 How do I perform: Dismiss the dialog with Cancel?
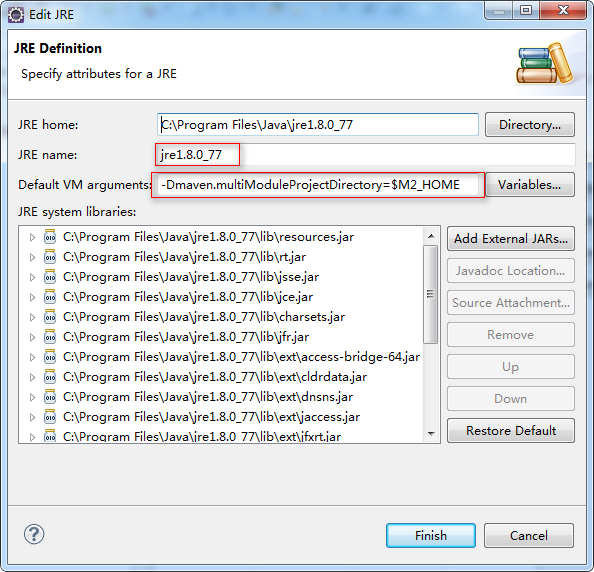coord(529,536)
